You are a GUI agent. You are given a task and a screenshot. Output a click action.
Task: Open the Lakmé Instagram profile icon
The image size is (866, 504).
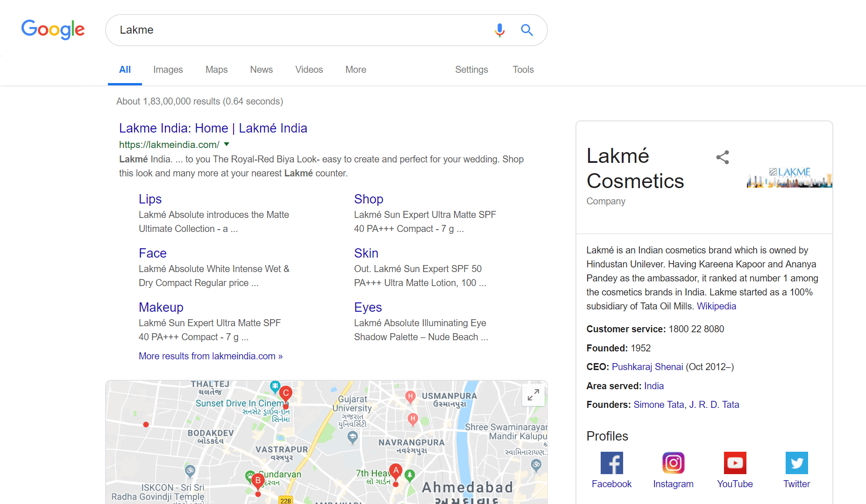[x=673, y=463]
